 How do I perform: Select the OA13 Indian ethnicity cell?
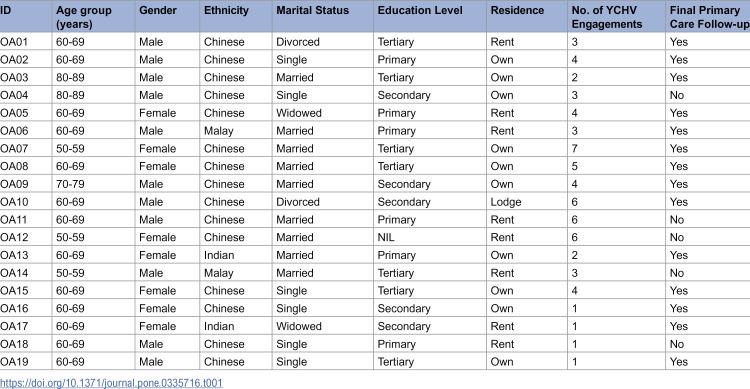pos(236,255)
